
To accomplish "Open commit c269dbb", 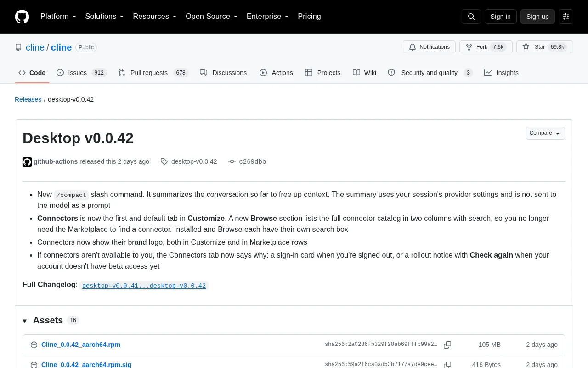I will pos(253,161).
